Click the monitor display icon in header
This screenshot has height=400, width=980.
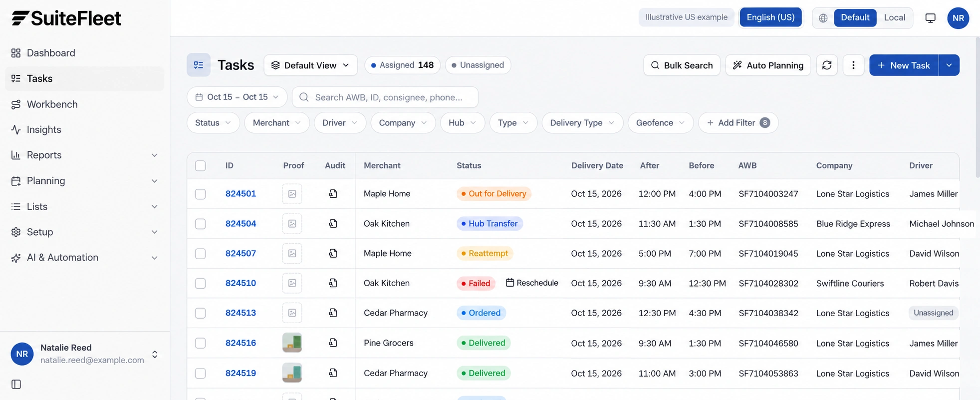tap(930, 18)
